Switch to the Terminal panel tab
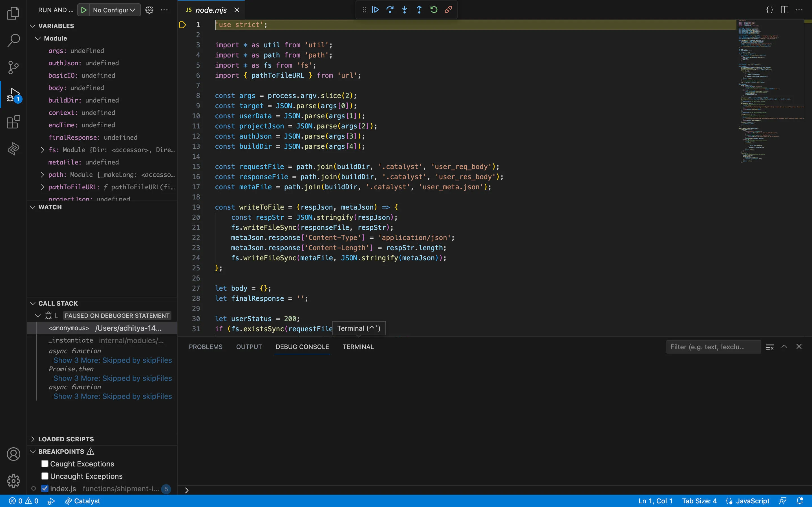 pyautogui.click(x=358, y=347)
